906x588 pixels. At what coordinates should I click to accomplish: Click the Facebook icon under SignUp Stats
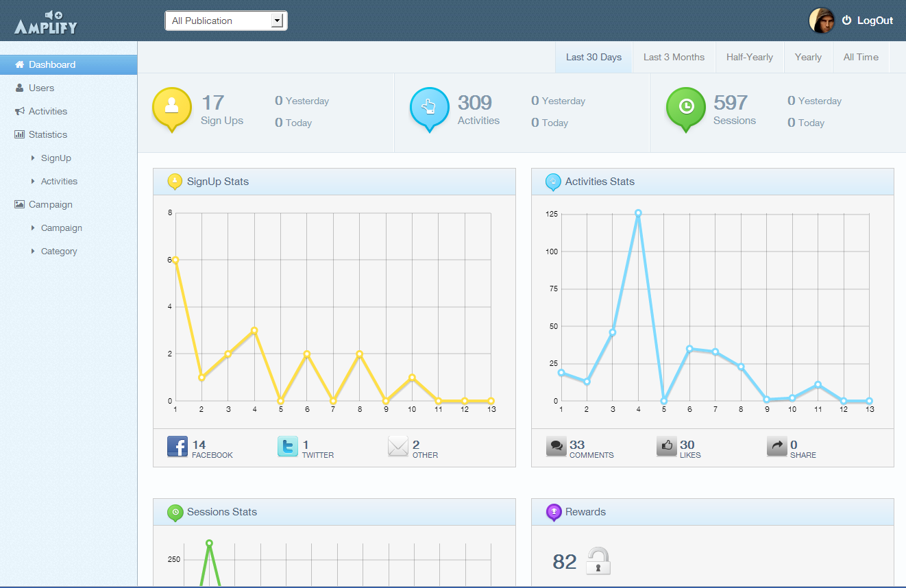click(177, 447)
